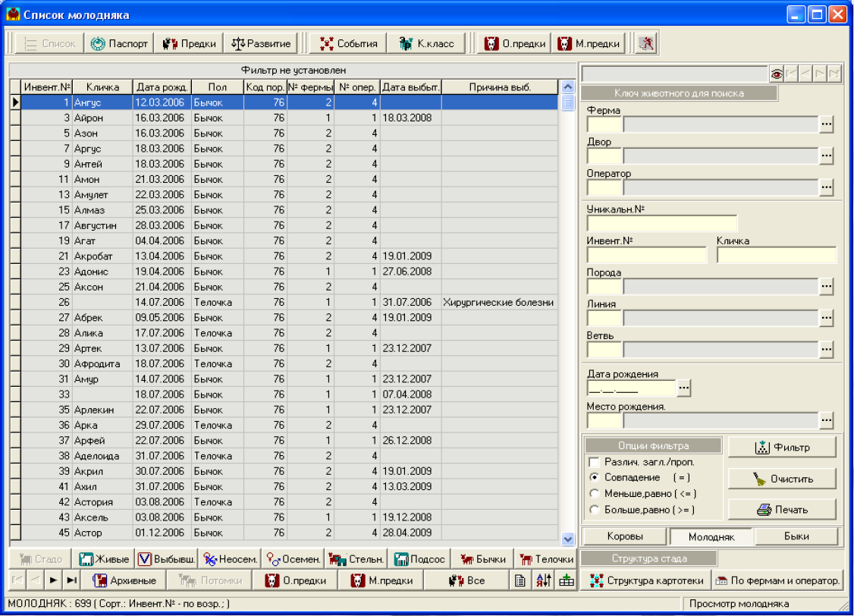The image size is (854, 616).
Task: Open the Двор lookup with its ellipsis button
Action: [826, 156]
